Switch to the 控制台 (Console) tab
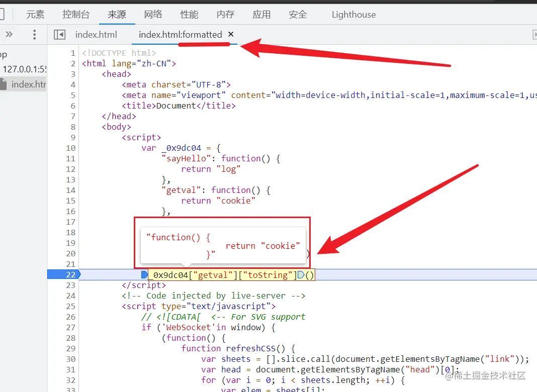This screenshot has height=392, width=537. pyautogui.click(x=76, y=15)
